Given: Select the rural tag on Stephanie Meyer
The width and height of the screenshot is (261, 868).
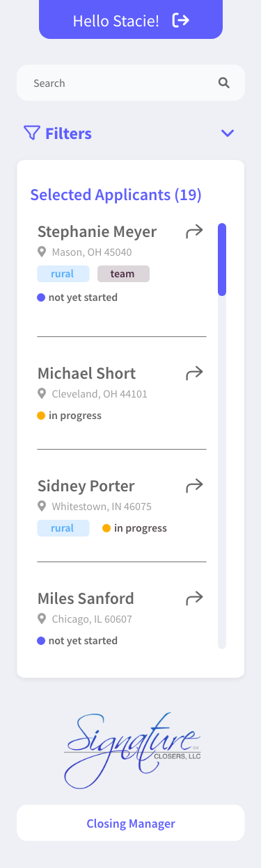Looking at the screenshot, I should tap(63, 274).
